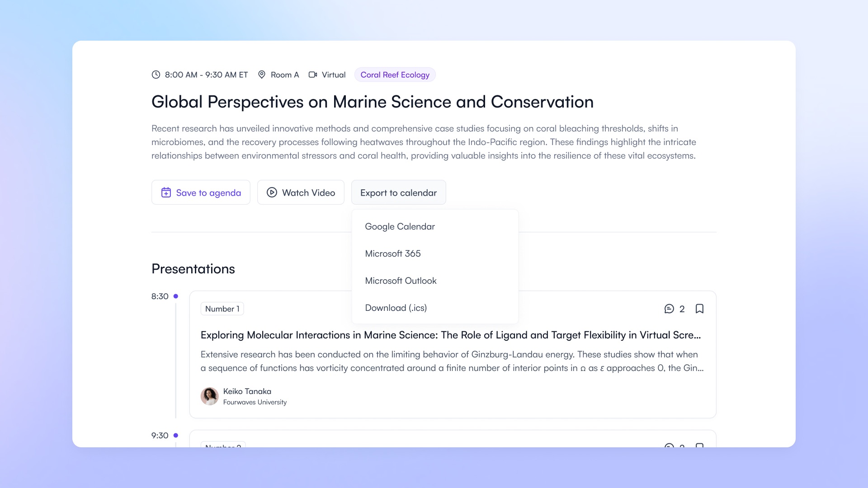Click calendar-plus icon in Save to agenda

click(166, 192)
